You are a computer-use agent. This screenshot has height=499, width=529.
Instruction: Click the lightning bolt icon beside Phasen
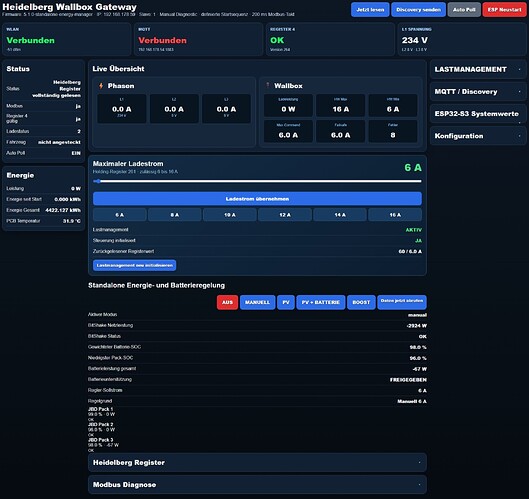pos(101,86)
